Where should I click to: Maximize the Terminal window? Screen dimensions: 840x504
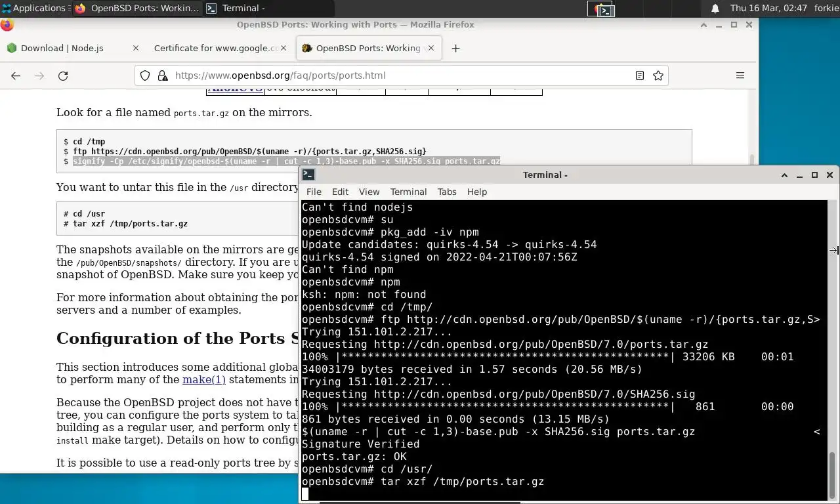(x=814, y=175)
